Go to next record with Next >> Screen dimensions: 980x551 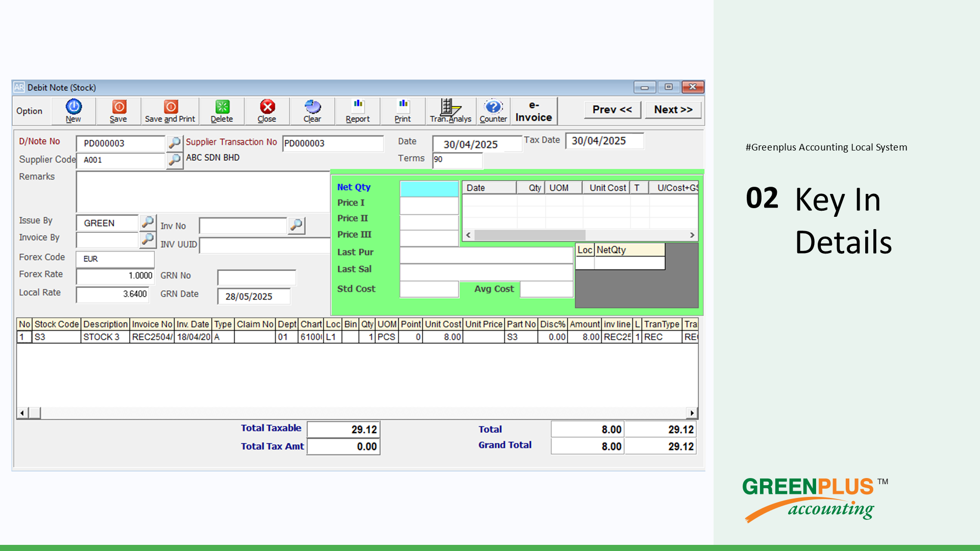[x=673, y=110]
